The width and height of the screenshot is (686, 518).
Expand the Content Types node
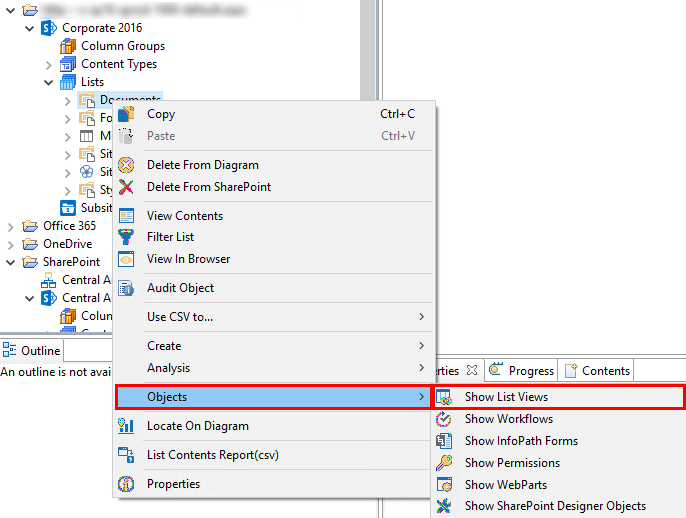point(49,65)
